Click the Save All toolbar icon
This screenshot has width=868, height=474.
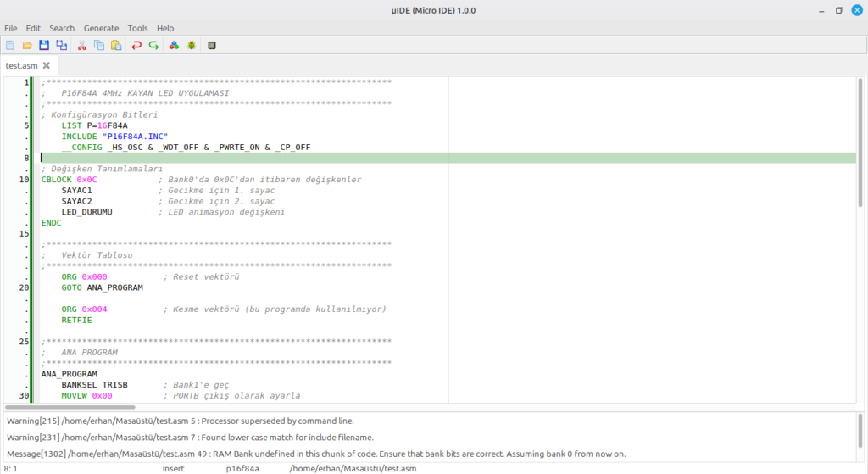click(x=62, y=45)
